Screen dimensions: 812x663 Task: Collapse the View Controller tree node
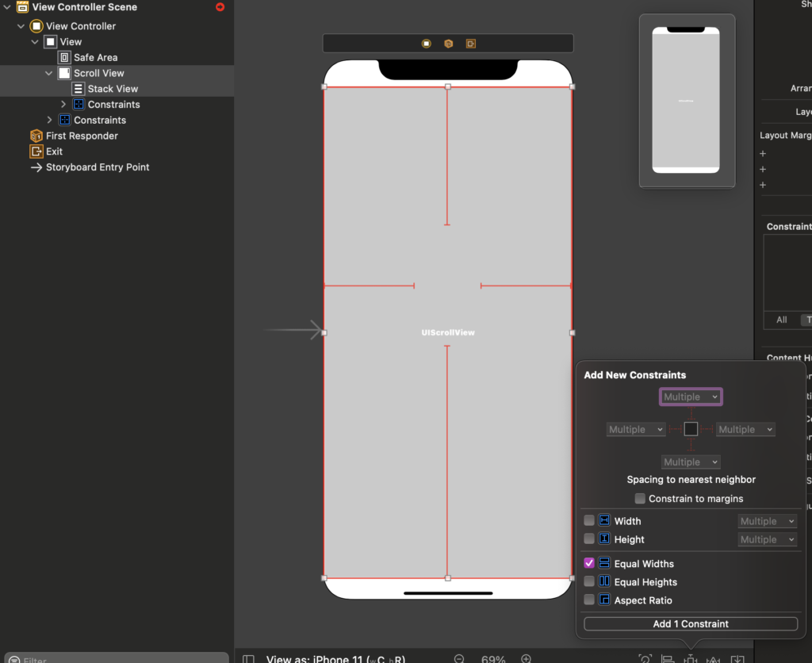tap(21, 26)
